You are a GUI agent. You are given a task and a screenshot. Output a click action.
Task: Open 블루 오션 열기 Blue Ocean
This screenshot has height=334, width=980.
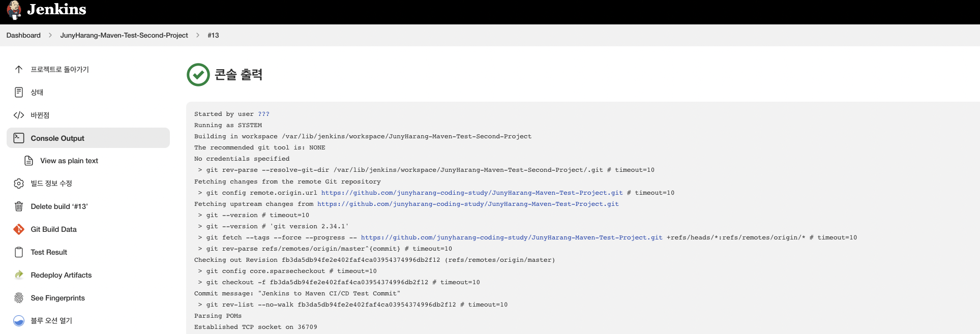[51, 321]
